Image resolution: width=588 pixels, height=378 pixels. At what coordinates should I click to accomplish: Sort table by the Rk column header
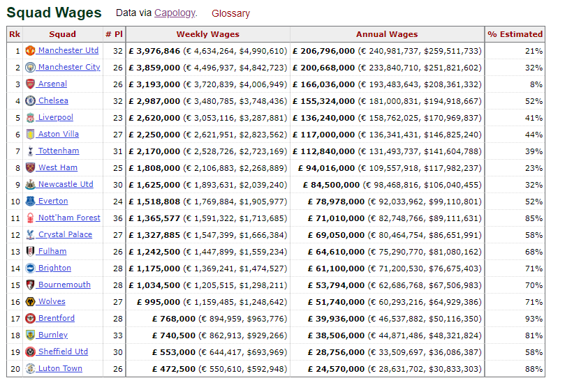[15, 34]
